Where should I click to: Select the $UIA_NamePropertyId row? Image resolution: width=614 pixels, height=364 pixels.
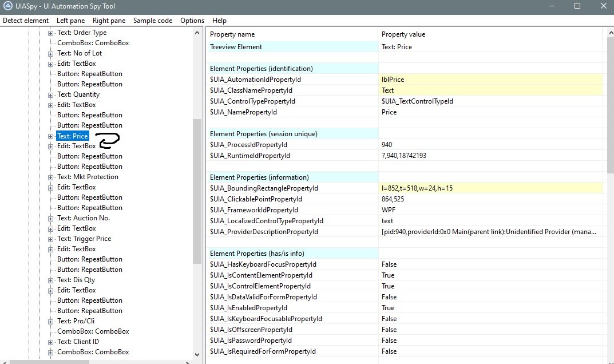tap(405, 112)
